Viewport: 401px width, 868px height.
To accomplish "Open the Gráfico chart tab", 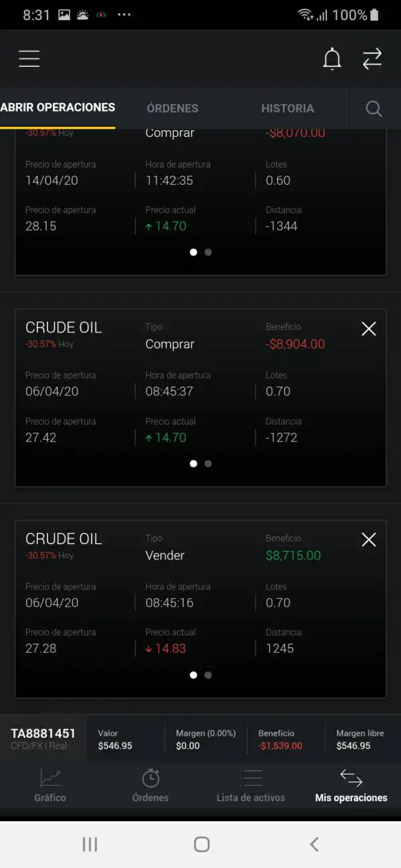I will pos(50,785).
